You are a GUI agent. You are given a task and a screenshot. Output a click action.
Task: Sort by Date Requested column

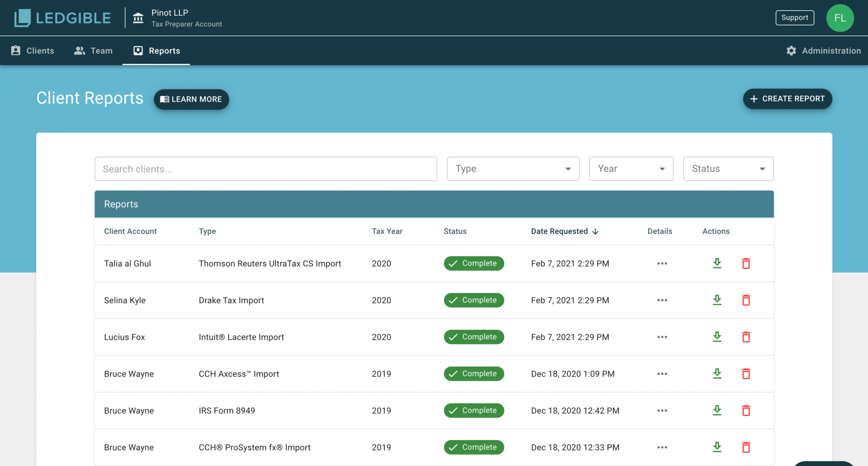[565, 231]
